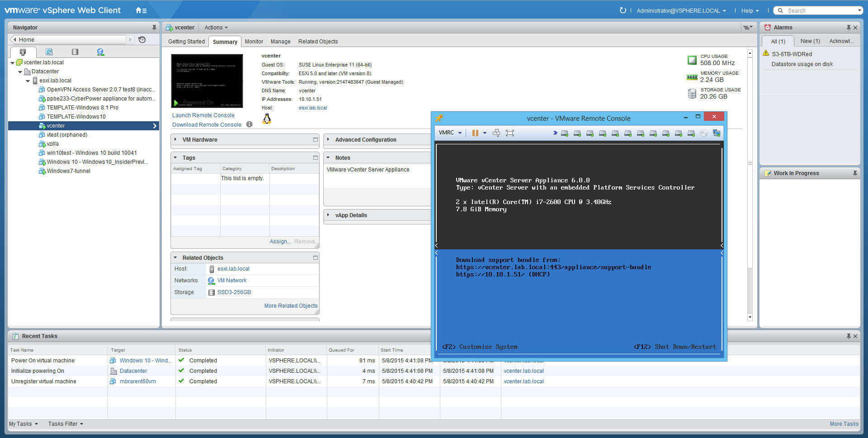868x438 pixels.
Task: Collapse the Related Objects section
Action: pos(175,258)
